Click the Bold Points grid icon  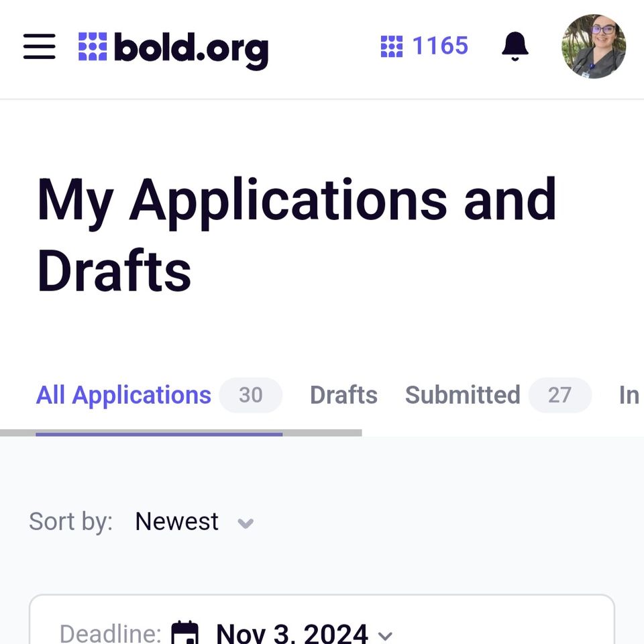point(391,46)
